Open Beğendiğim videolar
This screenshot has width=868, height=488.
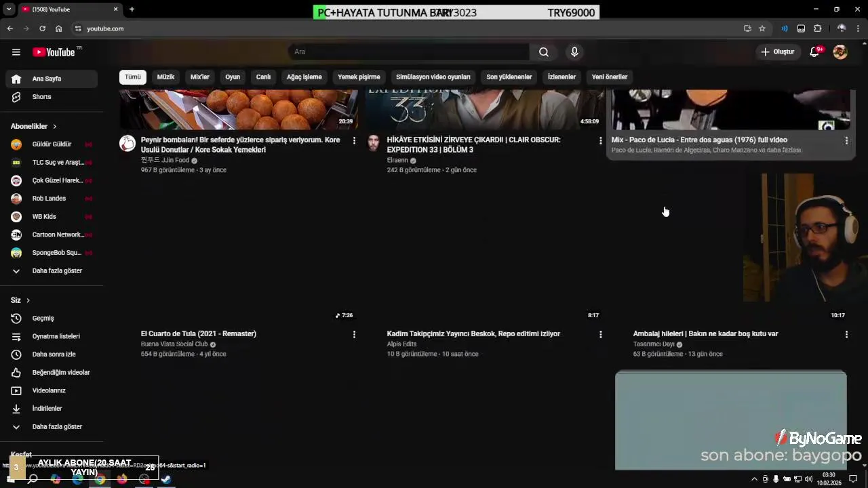[52, 373]
